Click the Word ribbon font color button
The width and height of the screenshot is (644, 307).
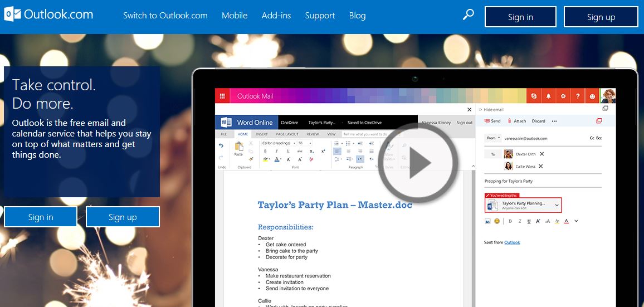click(277, 159)
